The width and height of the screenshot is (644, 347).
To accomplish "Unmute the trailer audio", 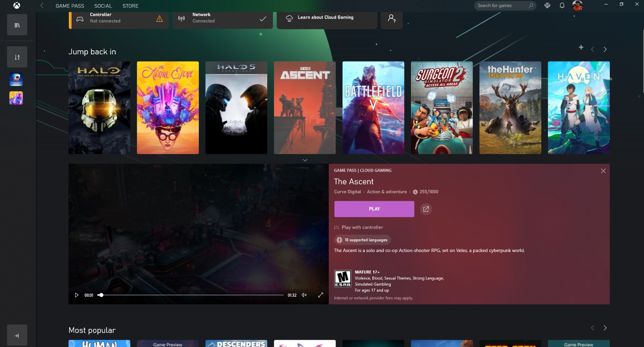I will (x=304, y=295).
